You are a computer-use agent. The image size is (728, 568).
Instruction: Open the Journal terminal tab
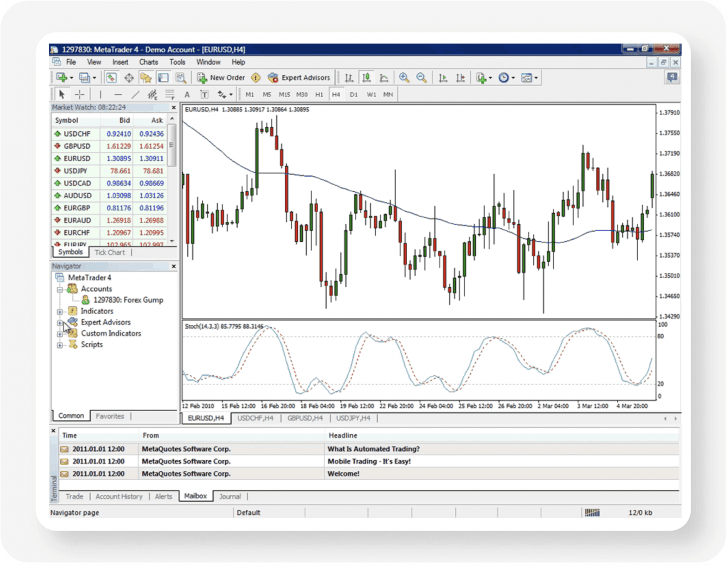click(230, 497)
